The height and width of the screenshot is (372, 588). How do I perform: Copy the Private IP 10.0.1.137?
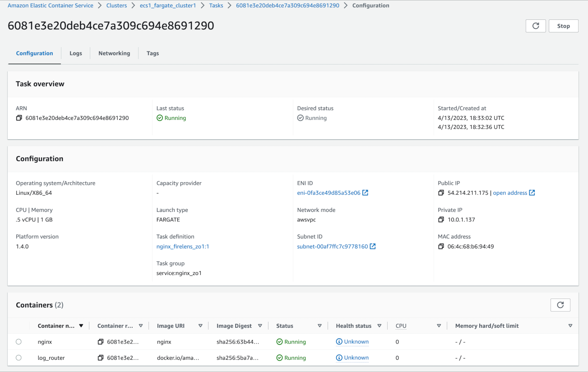[441, 220]
